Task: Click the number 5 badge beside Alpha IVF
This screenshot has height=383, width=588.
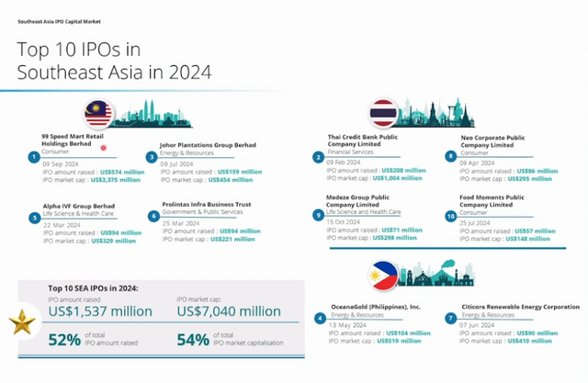Action: point(33,218)
